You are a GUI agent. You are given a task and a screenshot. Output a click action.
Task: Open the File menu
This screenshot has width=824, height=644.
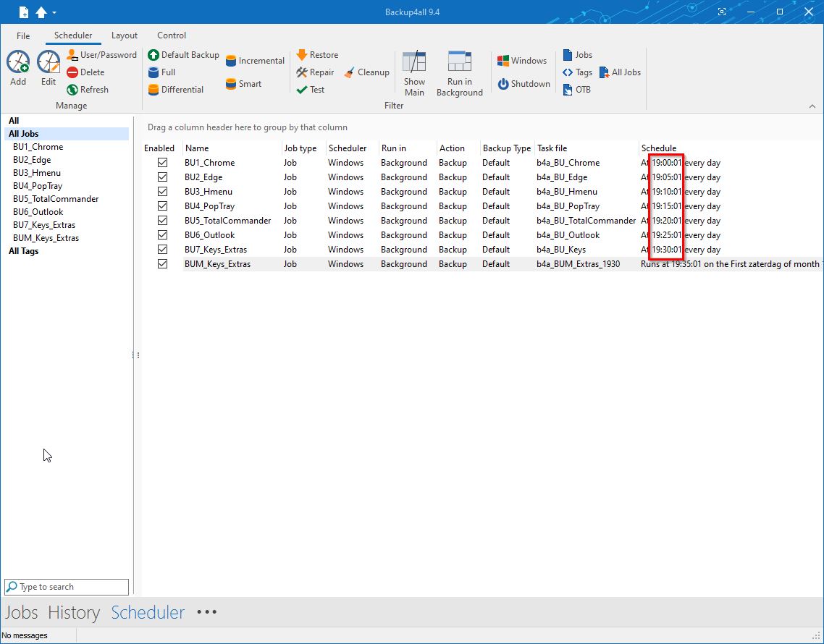(23, 35)
